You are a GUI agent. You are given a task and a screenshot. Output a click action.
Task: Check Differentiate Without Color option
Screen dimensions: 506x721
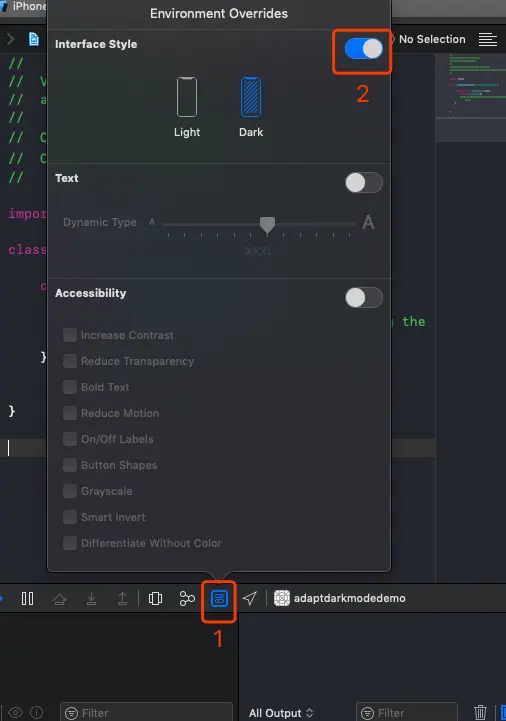pyautogui.click(x=70, y=543)
